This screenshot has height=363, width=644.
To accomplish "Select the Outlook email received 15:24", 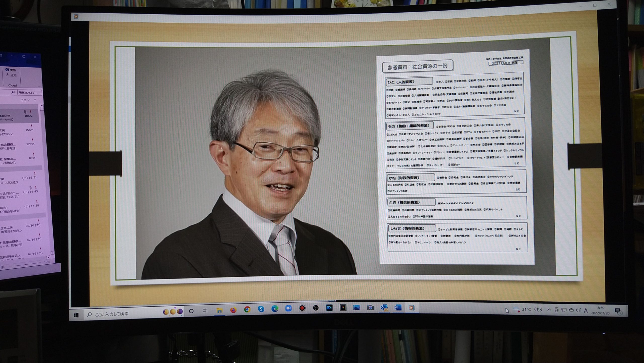I will click(x=20, y=130).
